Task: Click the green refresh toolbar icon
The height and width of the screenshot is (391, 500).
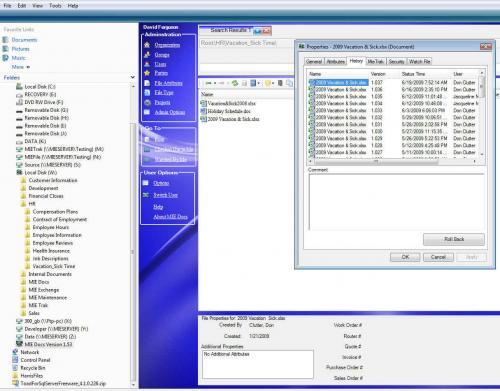Action: [235, 83]
